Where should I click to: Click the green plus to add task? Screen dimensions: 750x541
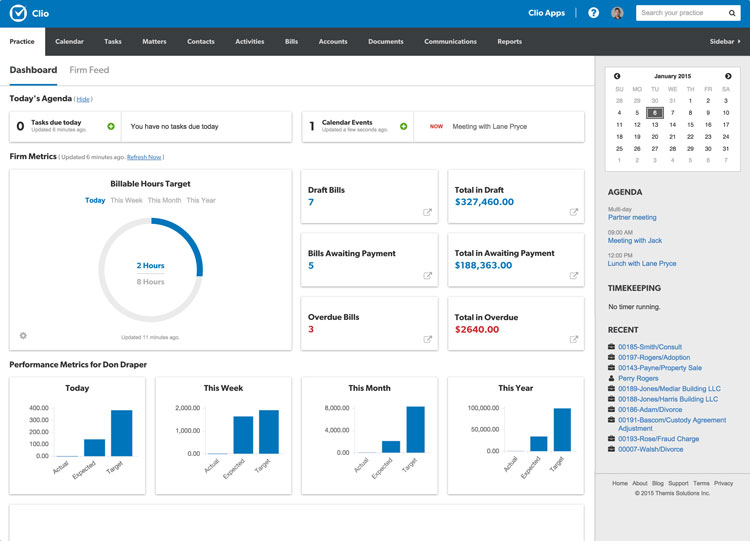111,127
